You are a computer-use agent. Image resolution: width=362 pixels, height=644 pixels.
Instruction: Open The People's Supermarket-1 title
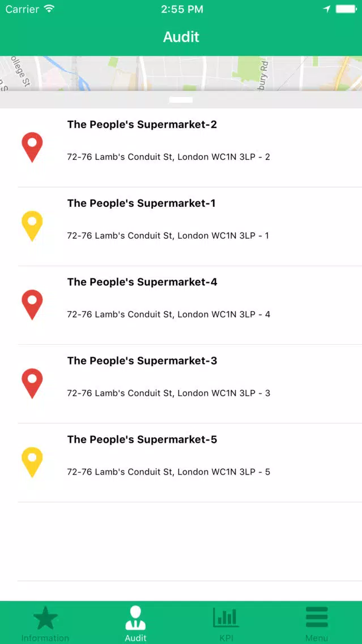click(x=141, y=204)
